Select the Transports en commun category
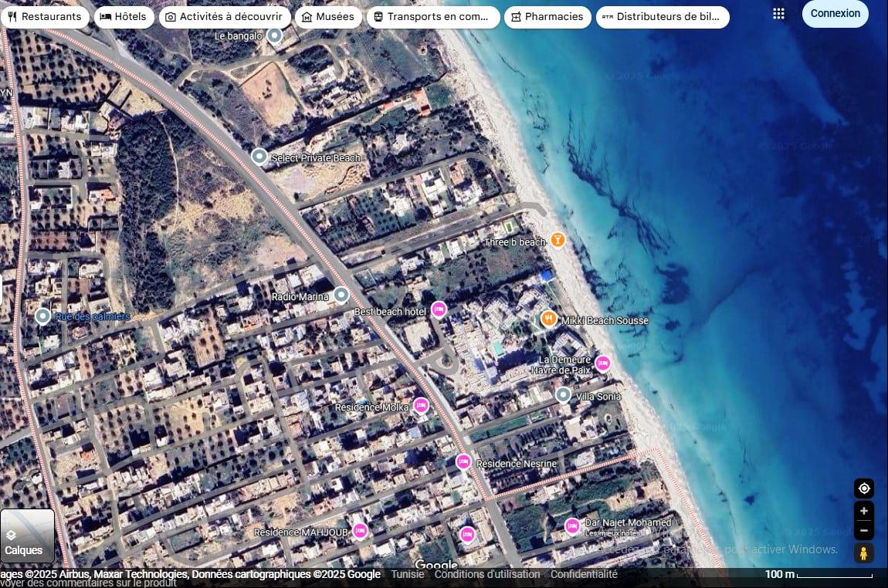This screenshot has width=888, height=588. coord(431,16)
